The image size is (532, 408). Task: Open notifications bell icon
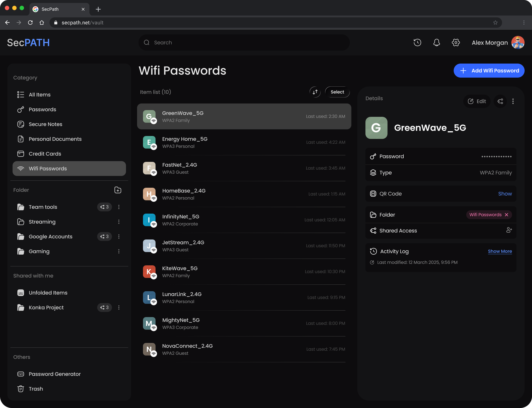436,42
